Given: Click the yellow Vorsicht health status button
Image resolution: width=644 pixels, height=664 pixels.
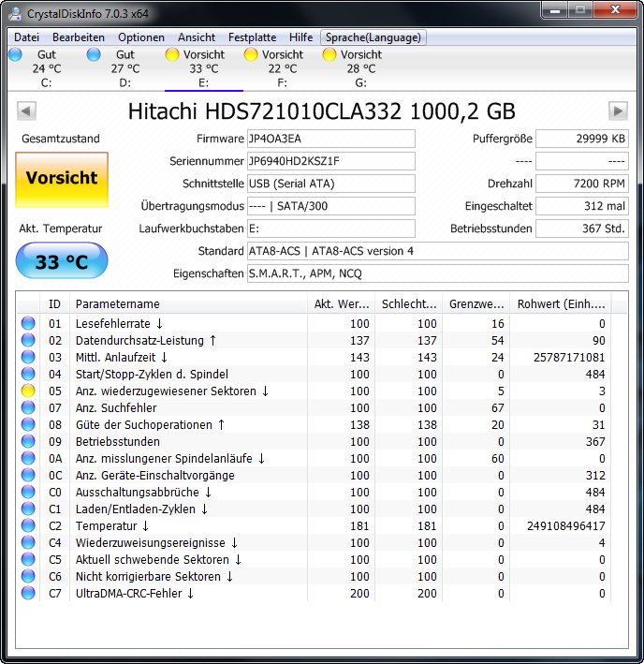Looking at the screenshot, I should tap(62, 180).
